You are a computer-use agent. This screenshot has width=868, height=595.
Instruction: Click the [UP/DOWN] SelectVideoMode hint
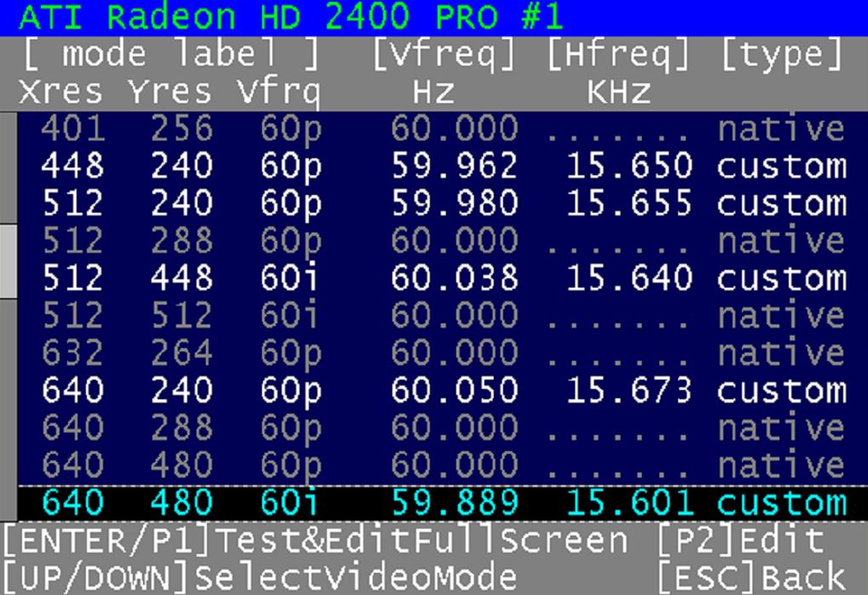tap(260, 577)
